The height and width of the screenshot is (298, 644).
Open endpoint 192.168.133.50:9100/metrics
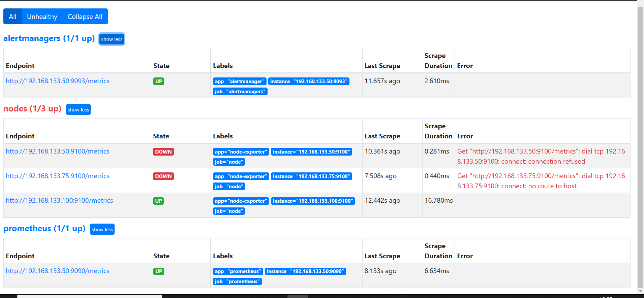point(58,151)
